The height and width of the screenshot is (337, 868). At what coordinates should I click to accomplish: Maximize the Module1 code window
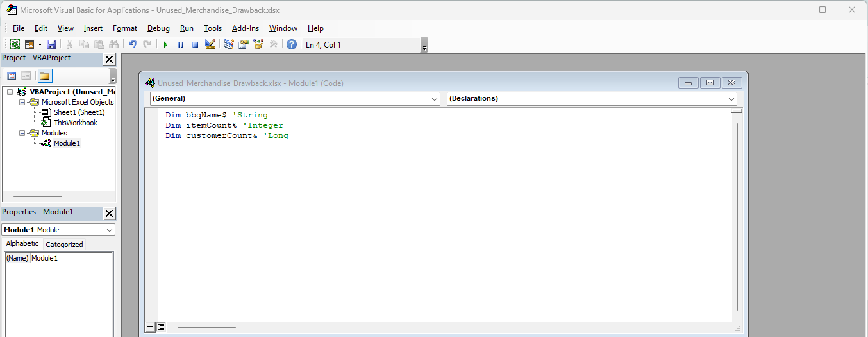coord(710,83)
